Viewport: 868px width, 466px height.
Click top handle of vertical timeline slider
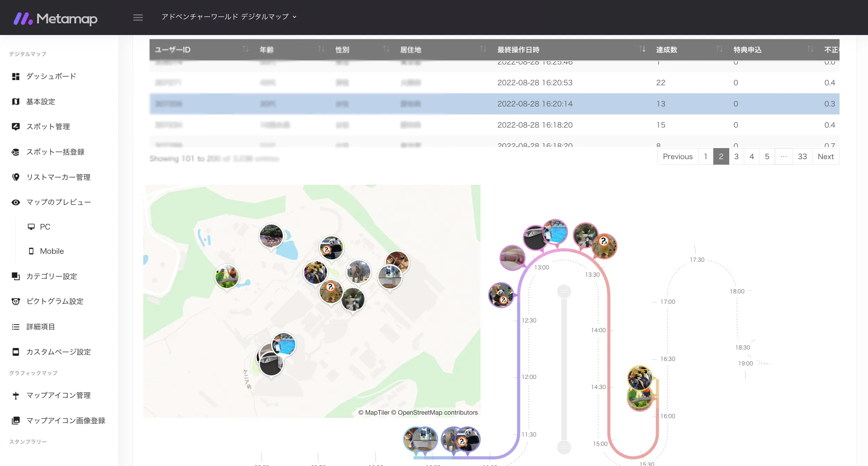564,291
